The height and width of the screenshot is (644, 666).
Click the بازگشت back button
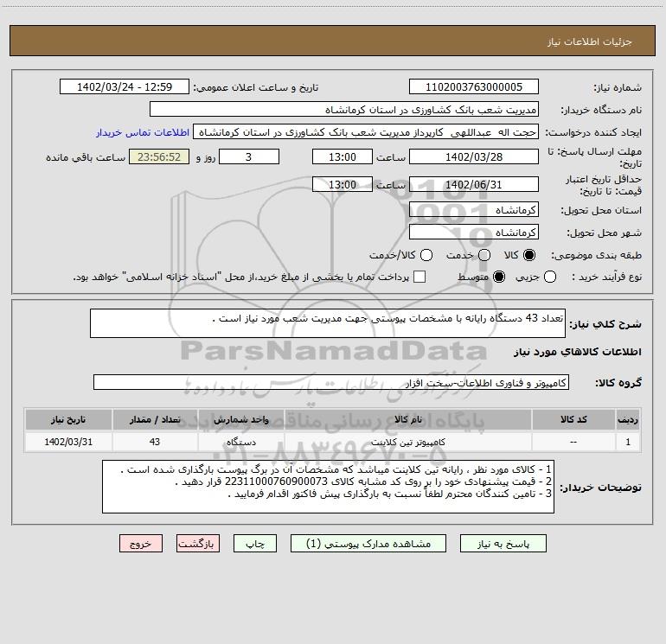pyautogui.click(x=198, y=544)
